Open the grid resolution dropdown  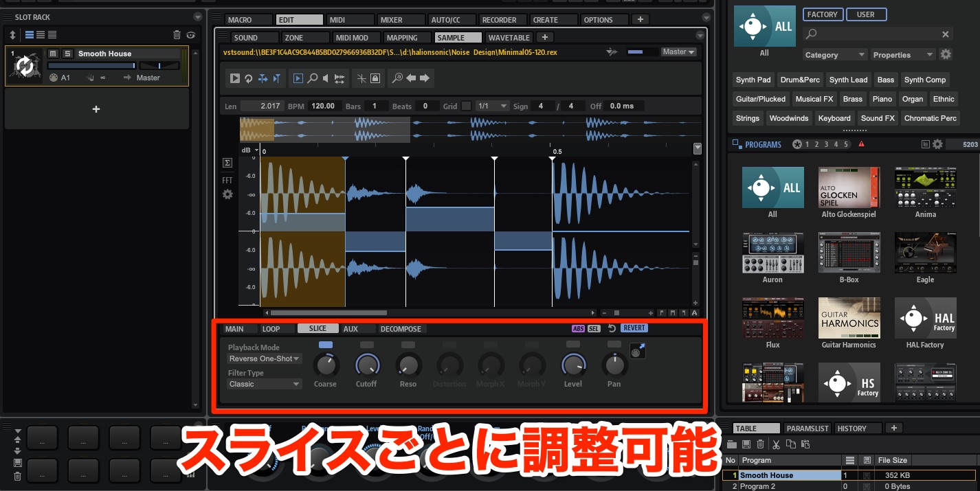click(492, 106)
